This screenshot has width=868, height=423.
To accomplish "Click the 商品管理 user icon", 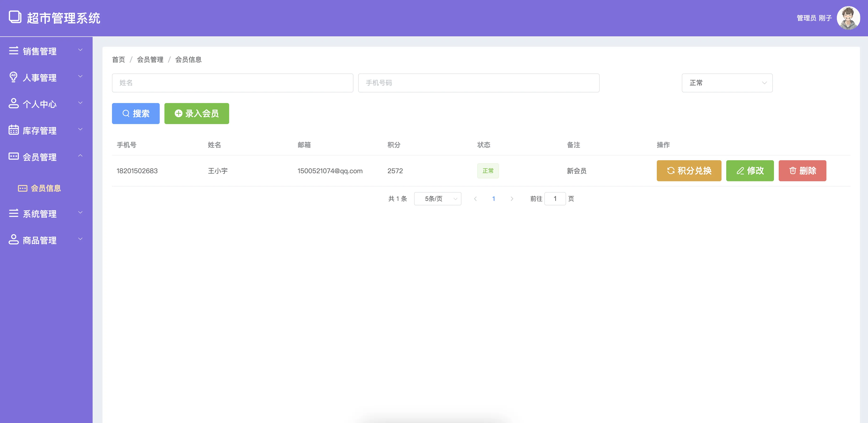I will coord(13,240).
